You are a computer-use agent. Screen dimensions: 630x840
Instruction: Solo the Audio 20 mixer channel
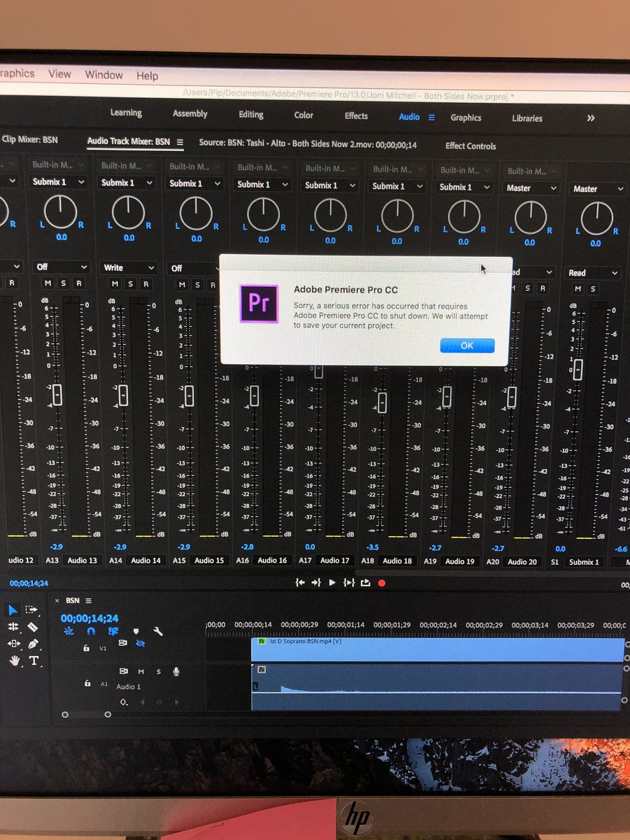click(x=528, y=288)
